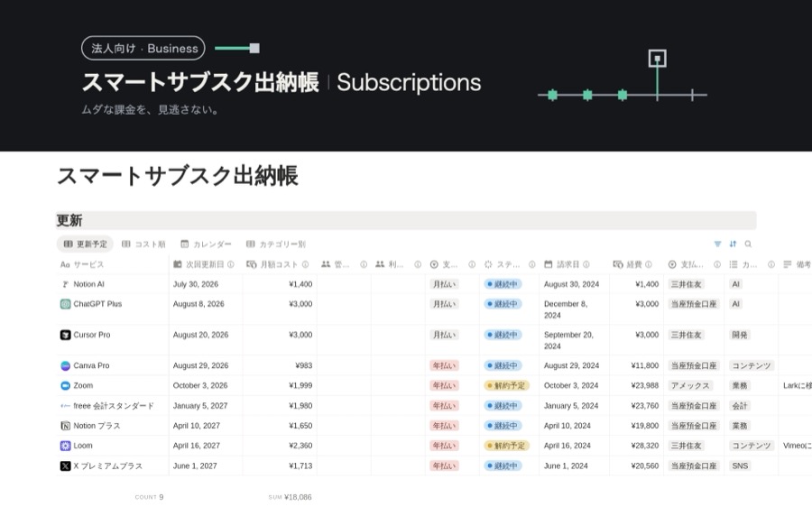Click the Canva Pro service icon
Image resolution: width=812 pixels, height=507 pixels.
(65, 365)
